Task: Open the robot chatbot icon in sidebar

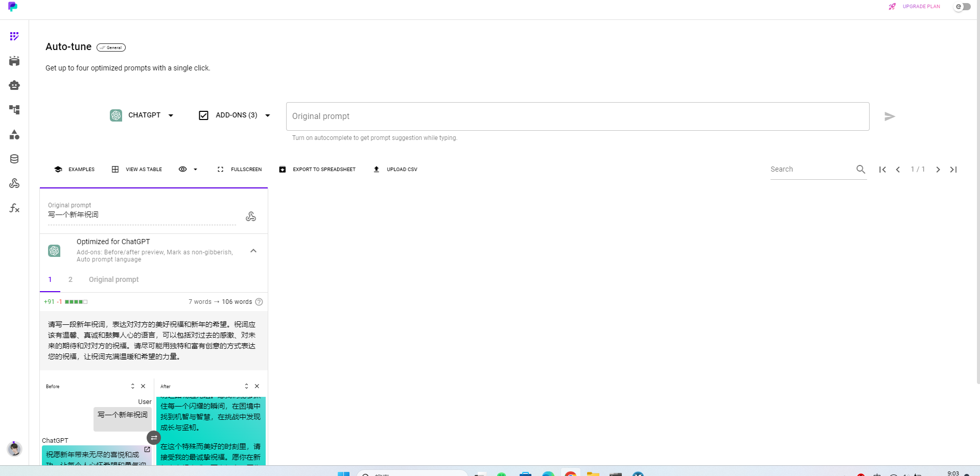Action: tap(14, 85)
